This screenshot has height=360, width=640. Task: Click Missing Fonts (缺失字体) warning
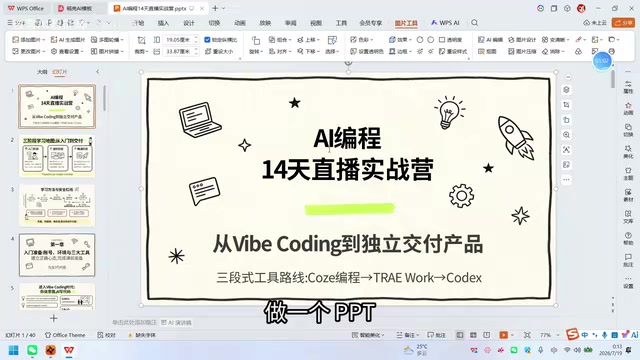coord(142,335)
